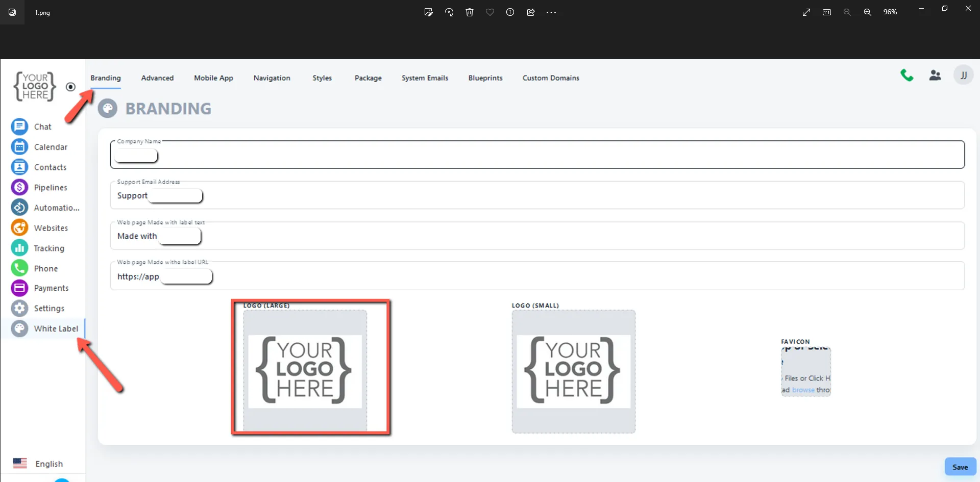Zoom out using the magnifier minus icon
Image resolution: width=980 pixels, height=482 pixels.
click(847, 12)
